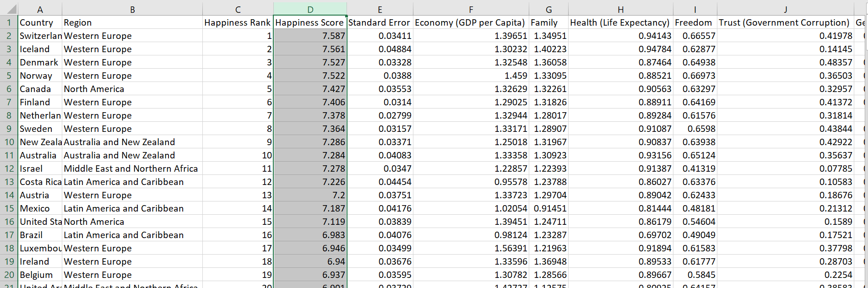Image resolution: width=868 pixels, height=288 pixels.
Task: Click standard error value 0.02799
Action: (x=380, y=115)
